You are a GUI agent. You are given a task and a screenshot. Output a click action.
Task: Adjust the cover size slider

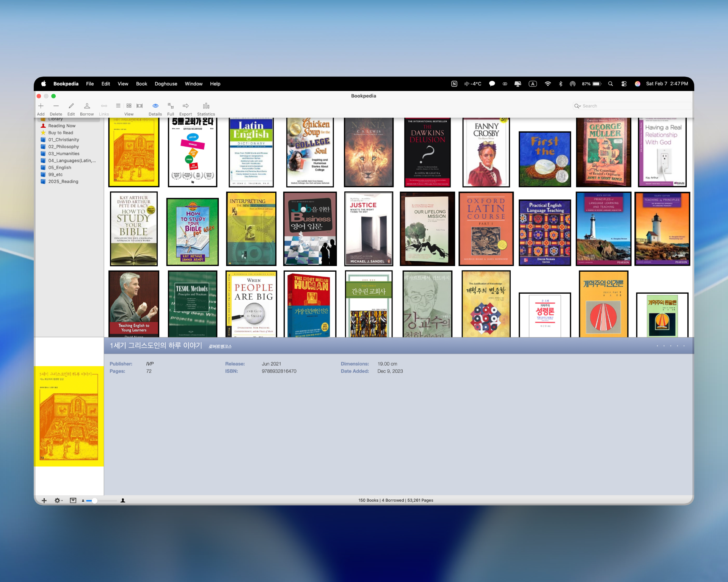94,501
